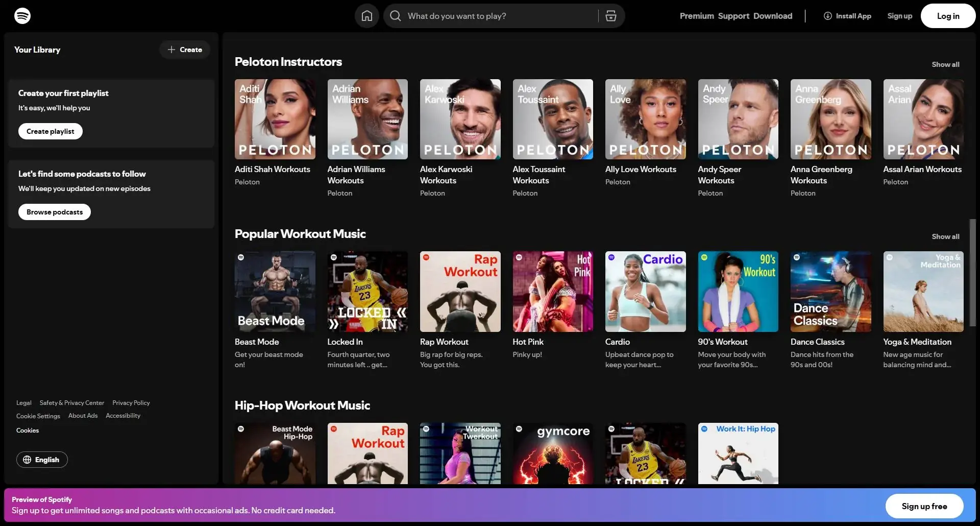Image resolution: width=980 pixels, height=526 pixels.
Task: Open the Hip-Hop Workout Music heading
Action: 302,405
